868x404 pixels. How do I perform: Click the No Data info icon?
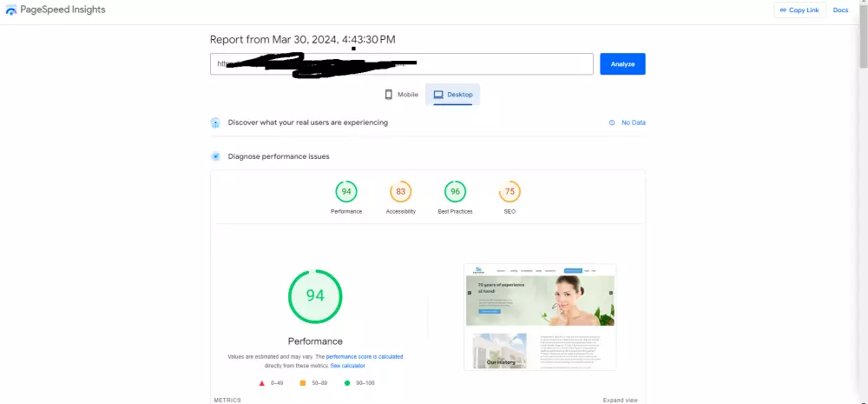(612, 123)
